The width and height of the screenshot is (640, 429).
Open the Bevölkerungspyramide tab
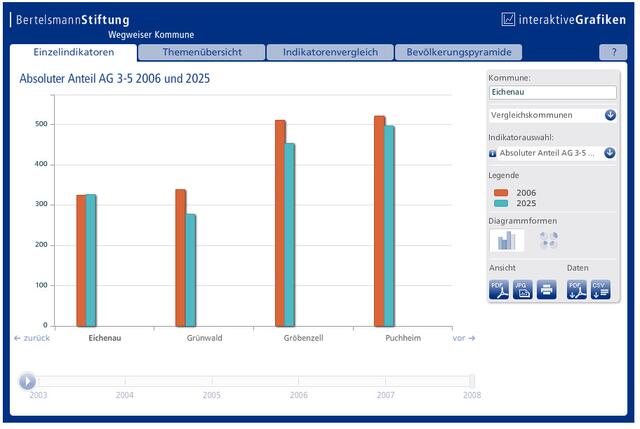pos(459,52)
